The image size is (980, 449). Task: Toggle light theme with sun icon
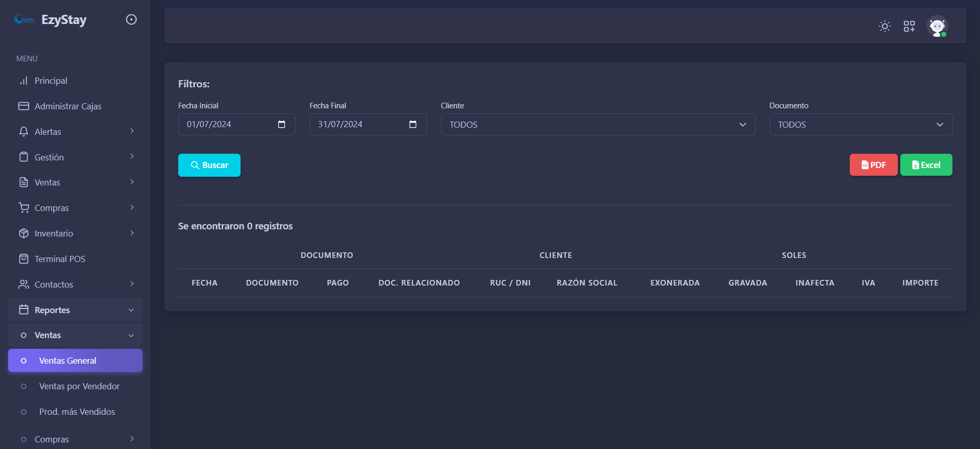coord(885,26)
